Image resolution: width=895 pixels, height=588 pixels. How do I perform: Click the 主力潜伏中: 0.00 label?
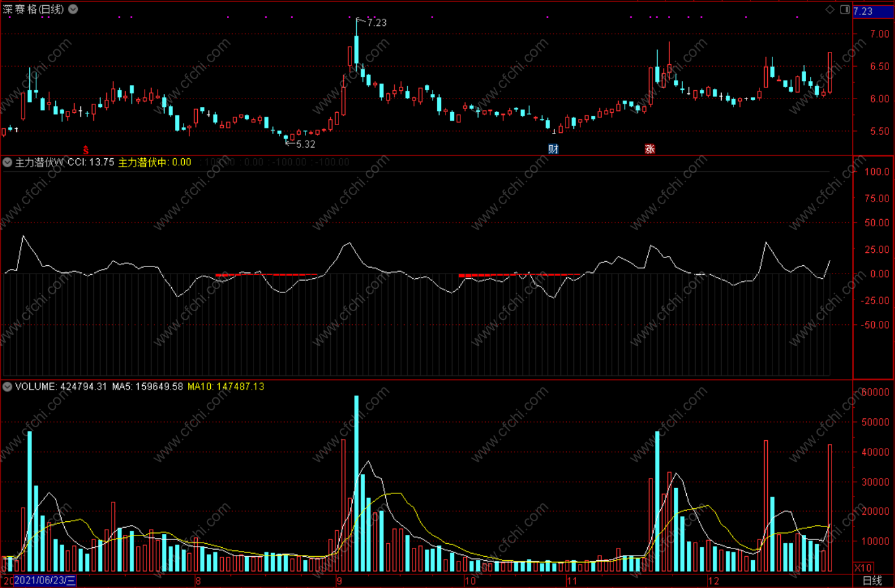point(154,162)
